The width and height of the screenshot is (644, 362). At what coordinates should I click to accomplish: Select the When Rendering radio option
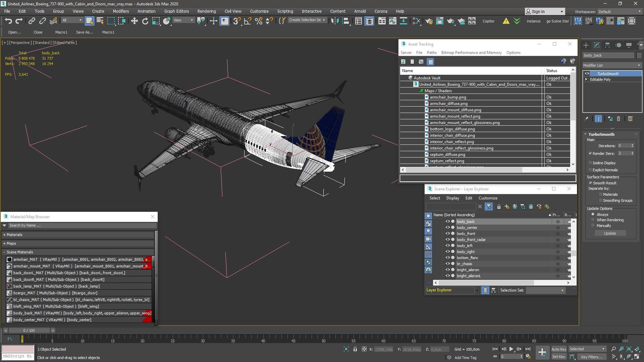[593, 220]
